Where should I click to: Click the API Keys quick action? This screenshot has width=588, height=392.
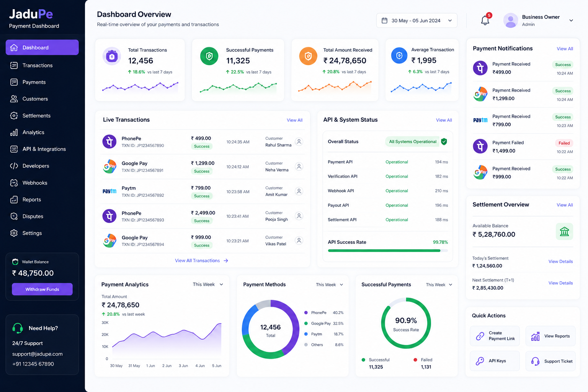coord(495,361)
